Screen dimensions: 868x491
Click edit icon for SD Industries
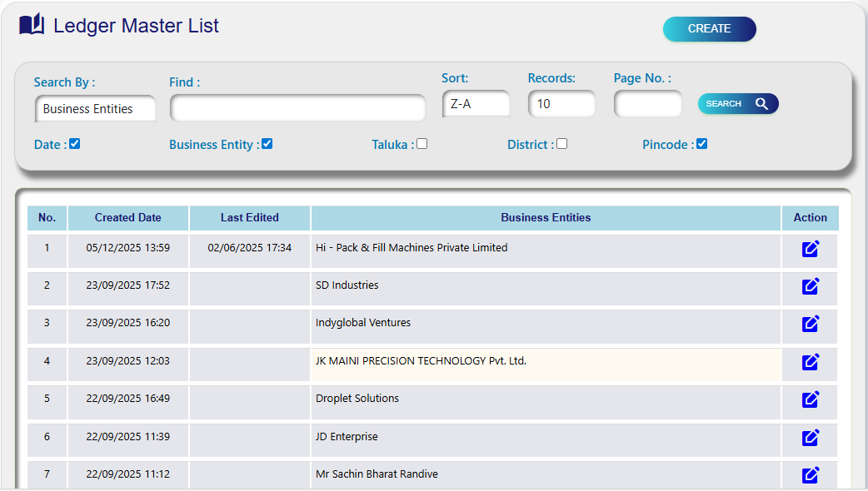810,286
